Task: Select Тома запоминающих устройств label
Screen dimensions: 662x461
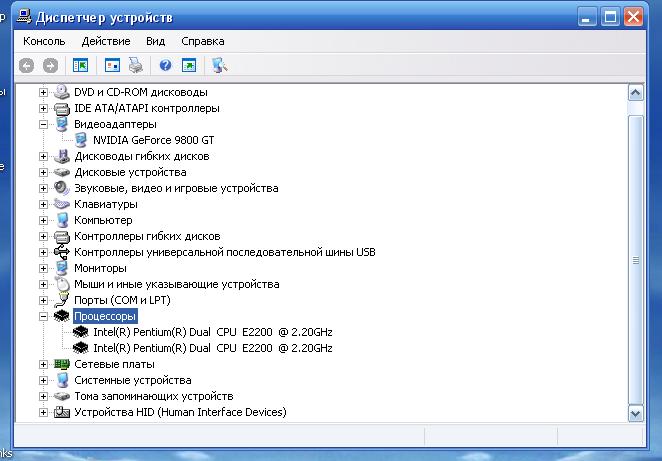Action: [154, 396]
